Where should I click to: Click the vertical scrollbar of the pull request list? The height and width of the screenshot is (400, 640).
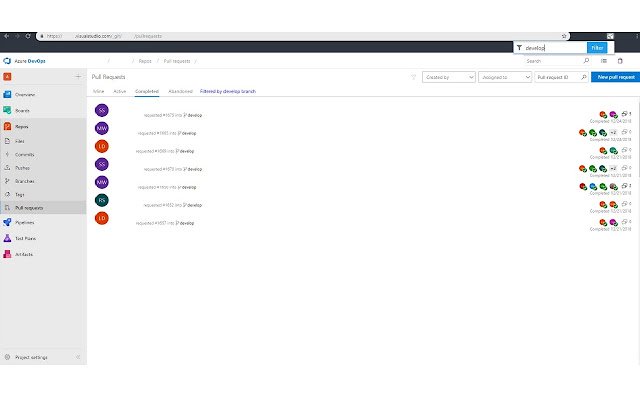(638, 138)
